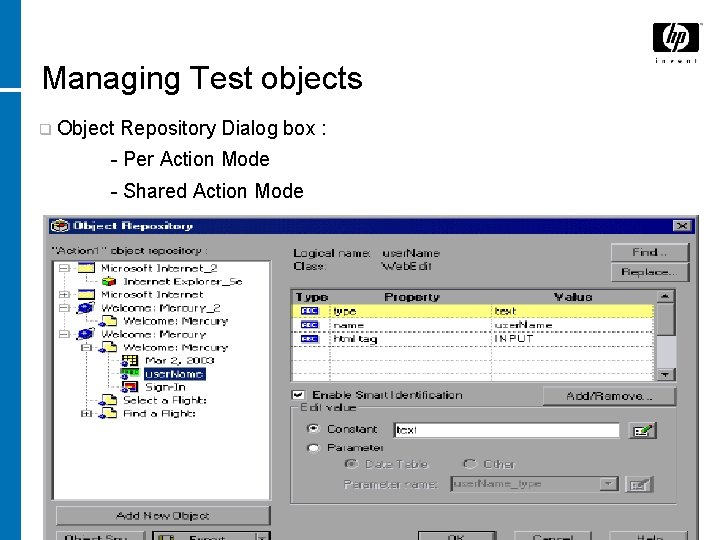Click Add New Object button
This screenshot has width=720, height=540.
pyautogui.click(x=163, y=516)
